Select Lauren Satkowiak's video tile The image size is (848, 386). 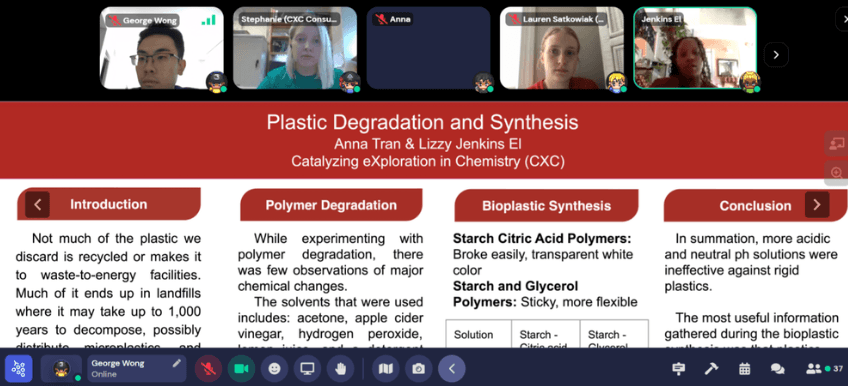coord(562,48)
